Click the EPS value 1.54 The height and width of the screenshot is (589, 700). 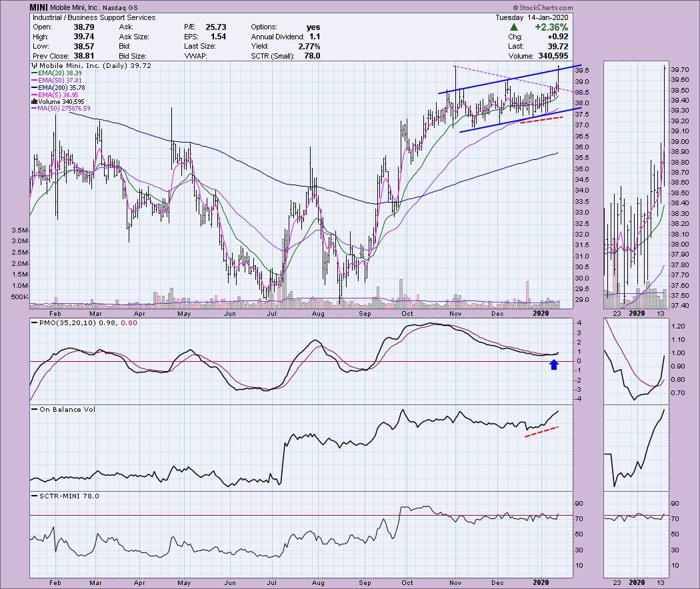pyautogui.click(x=218, y=37)
